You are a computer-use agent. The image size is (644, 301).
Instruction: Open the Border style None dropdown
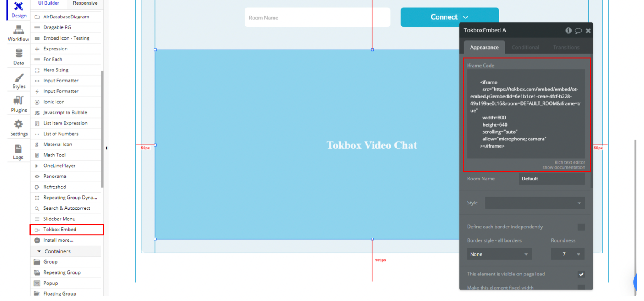(499, 254)
